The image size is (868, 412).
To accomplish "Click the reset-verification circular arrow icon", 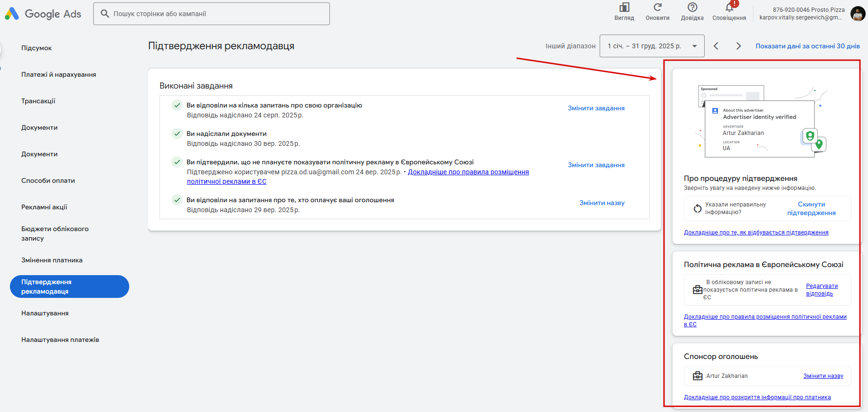I will pos(697,208).
